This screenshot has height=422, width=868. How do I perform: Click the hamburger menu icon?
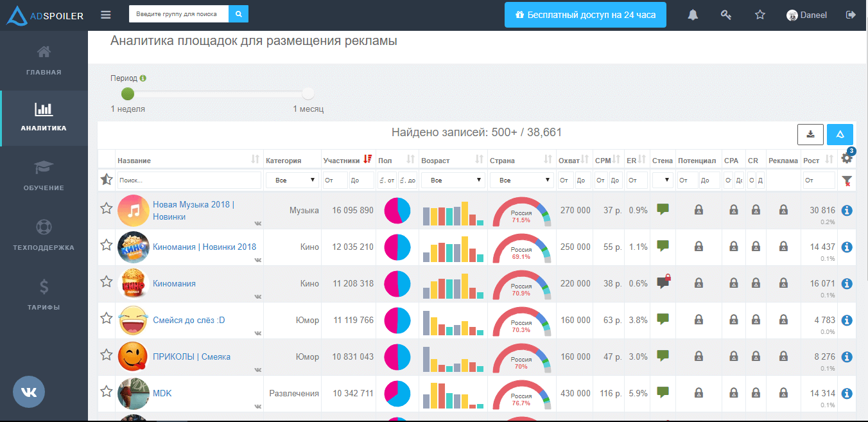[x=106, y=15]
